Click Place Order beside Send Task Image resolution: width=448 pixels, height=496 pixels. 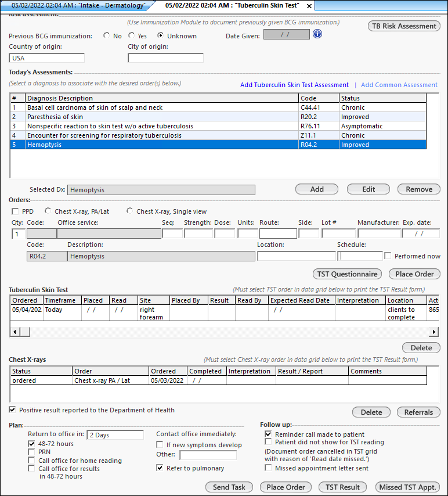286,487
